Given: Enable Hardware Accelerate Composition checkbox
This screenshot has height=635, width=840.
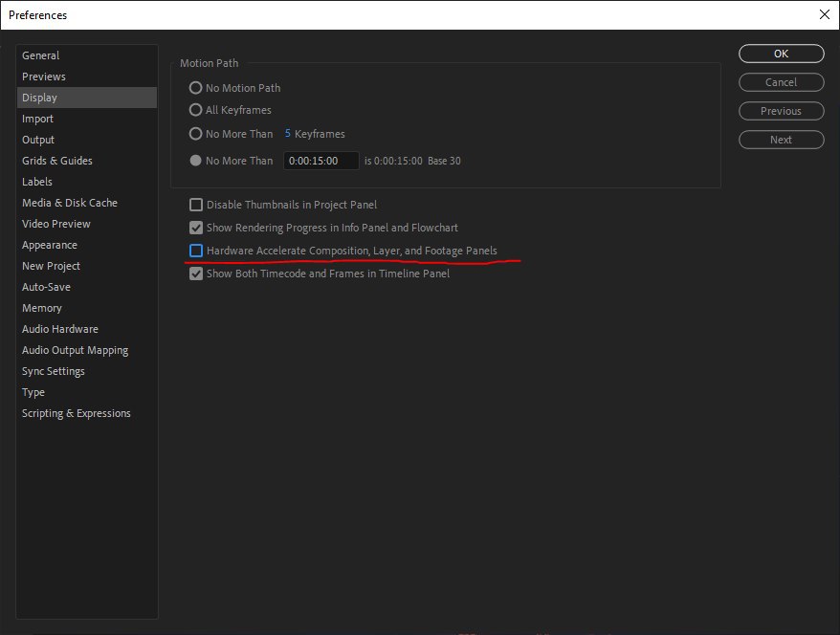Looking at the screenshot, I should click(x=196, y=251).
